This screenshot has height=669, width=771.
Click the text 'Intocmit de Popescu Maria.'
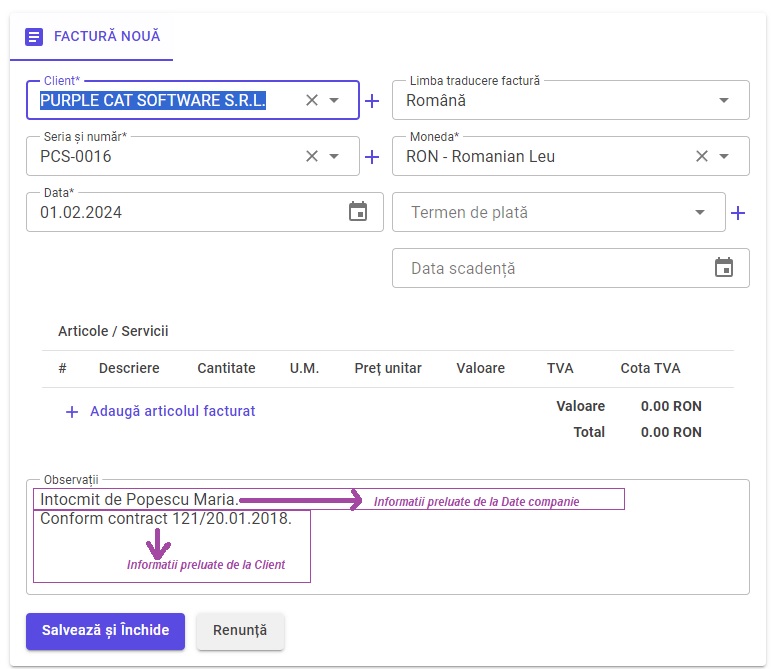click(x=139, y=499)
